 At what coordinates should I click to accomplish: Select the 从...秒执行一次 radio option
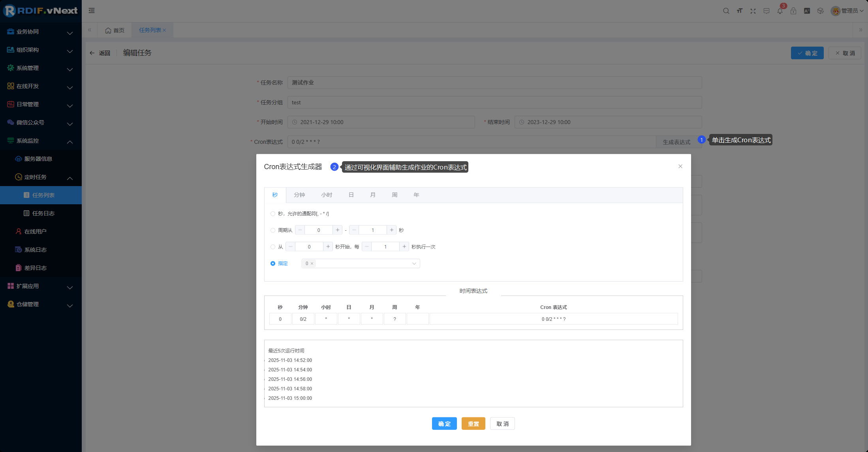click(x=273, y=247)
